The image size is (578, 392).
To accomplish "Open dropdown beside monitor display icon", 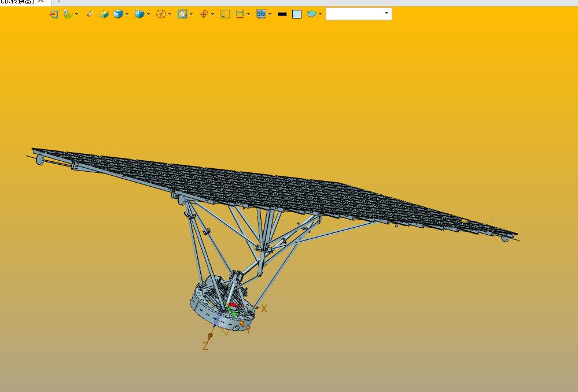I will pos(270,14).
